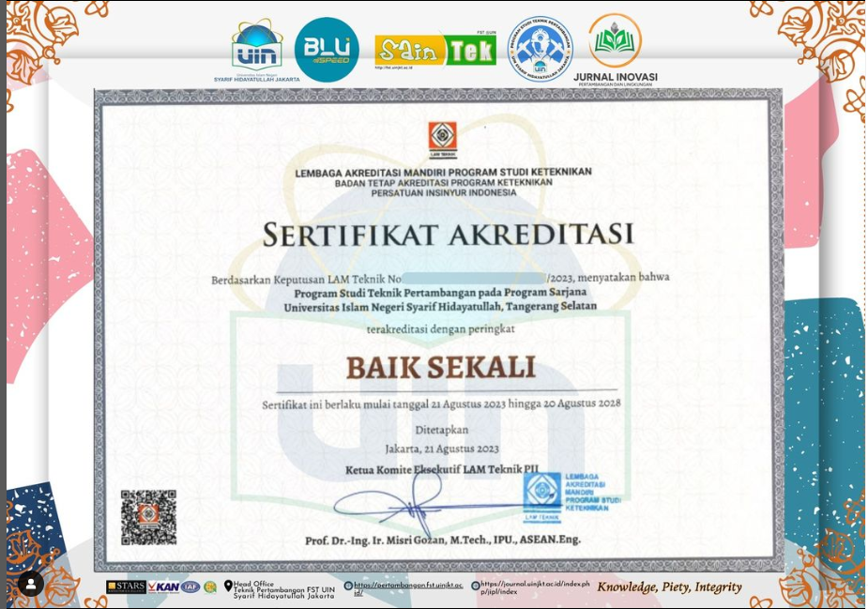Click the certificate validity dates sentence
Viewport: 868px width, 609px height.
(441, 404)
